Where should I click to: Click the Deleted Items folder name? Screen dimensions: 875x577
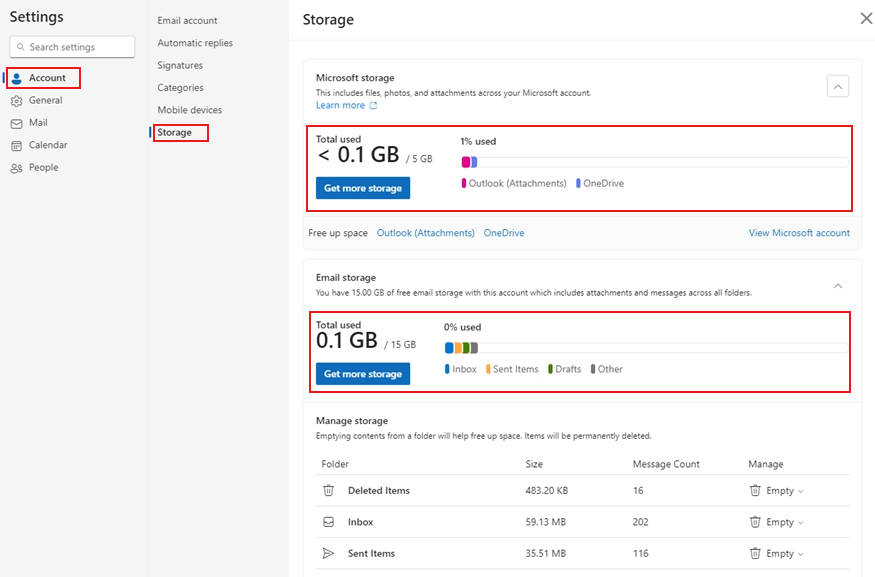[378, 491]
